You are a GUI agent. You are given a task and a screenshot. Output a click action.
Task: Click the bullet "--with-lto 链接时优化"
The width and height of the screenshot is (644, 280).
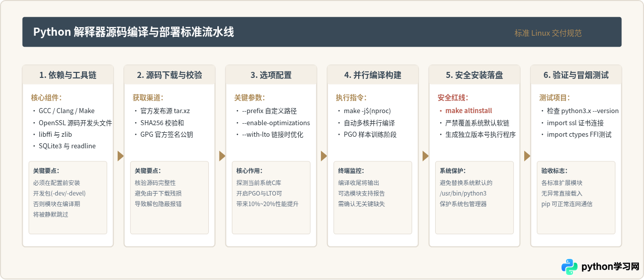coord(273,134)
